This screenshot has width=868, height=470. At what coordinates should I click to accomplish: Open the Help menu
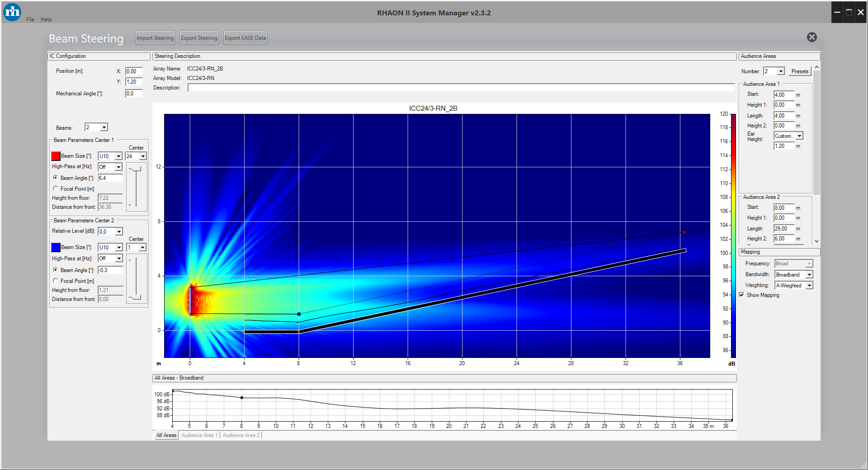46,19
